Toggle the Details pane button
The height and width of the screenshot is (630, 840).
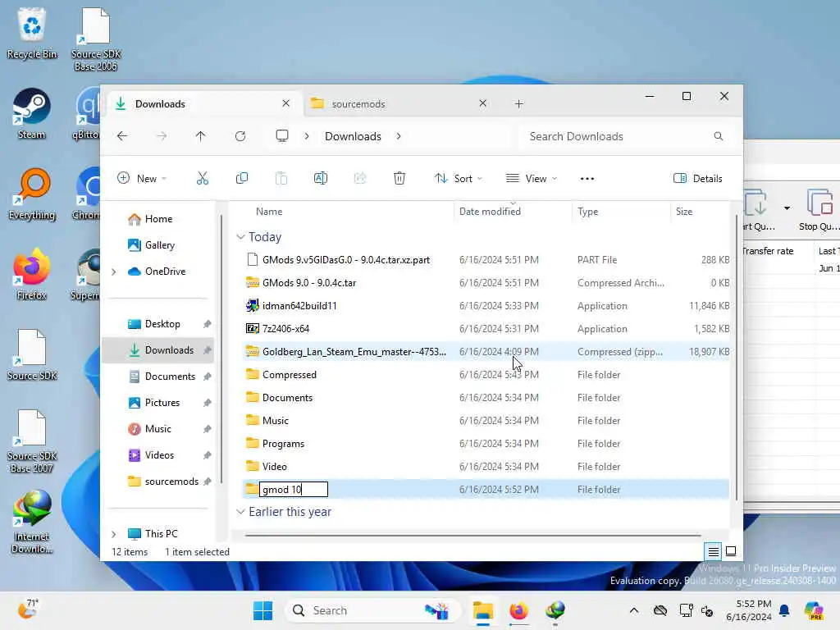point(697,178)
